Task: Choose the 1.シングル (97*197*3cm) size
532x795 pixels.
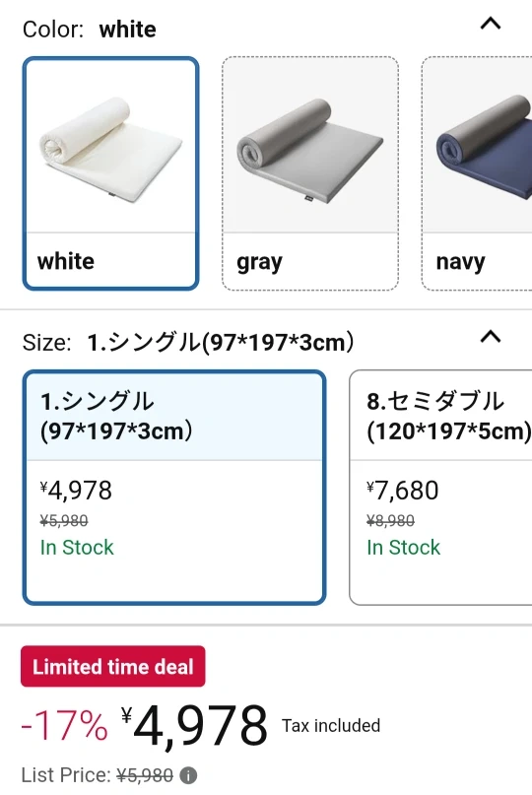Action: click(x=174, y=488)
